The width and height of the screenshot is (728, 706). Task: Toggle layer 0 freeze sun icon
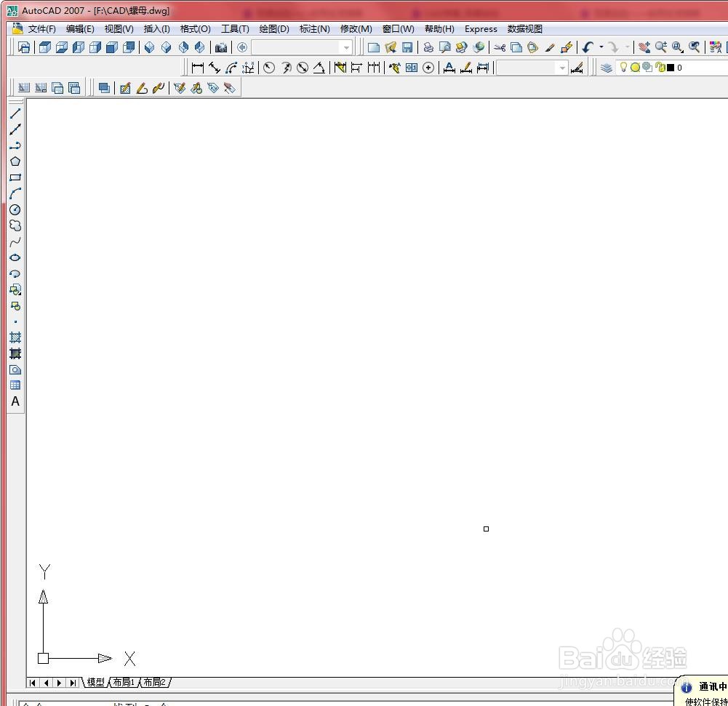tap(635, 68)
